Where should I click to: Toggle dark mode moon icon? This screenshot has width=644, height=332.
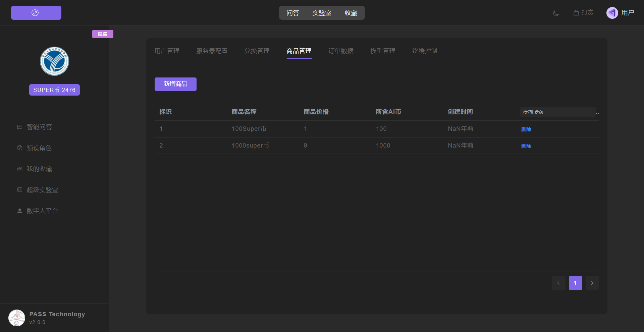pos(556,13)
